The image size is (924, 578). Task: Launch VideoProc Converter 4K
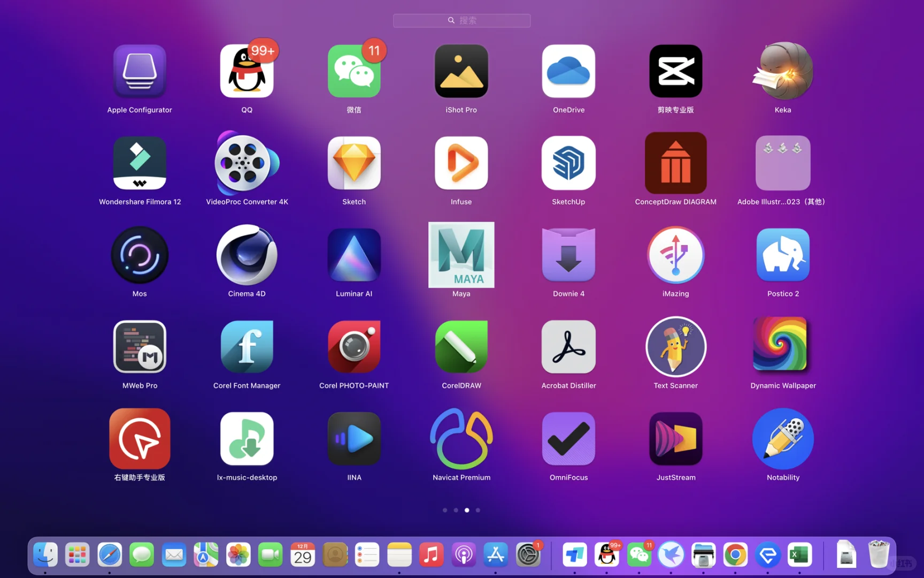coord(247,163)
